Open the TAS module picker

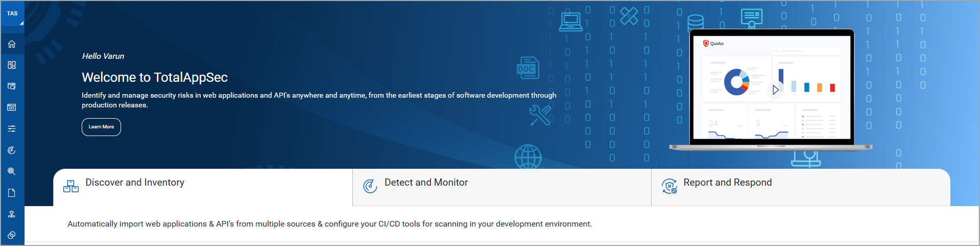point(12,14)
